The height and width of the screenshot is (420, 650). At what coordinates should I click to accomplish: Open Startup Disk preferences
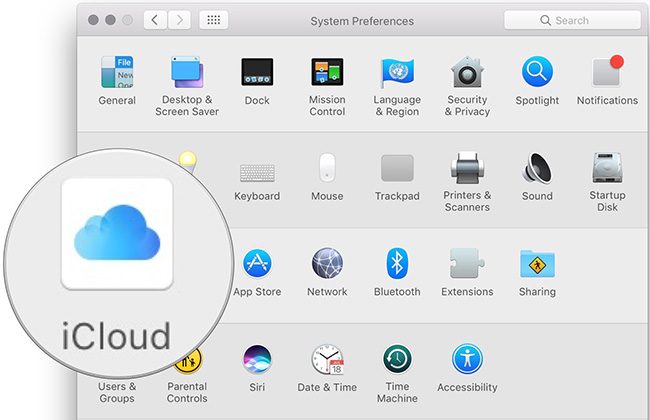tap(607, 168)
